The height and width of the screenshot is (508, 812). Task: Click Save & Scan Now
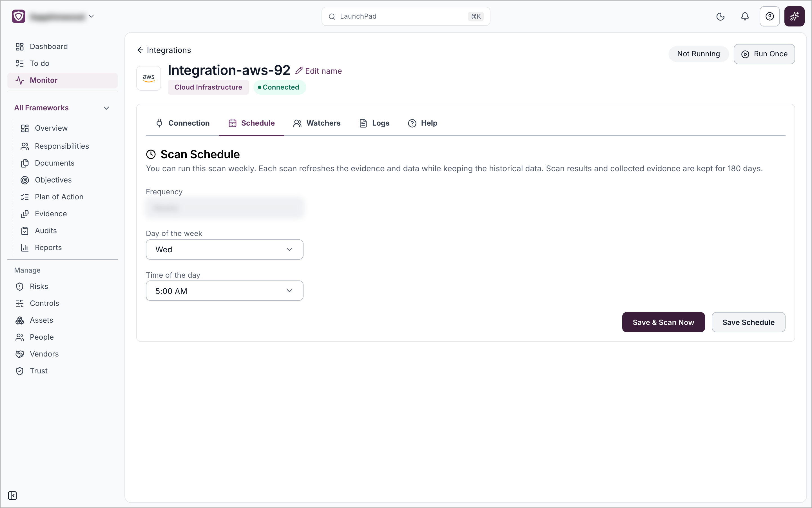tap(663, 322)
